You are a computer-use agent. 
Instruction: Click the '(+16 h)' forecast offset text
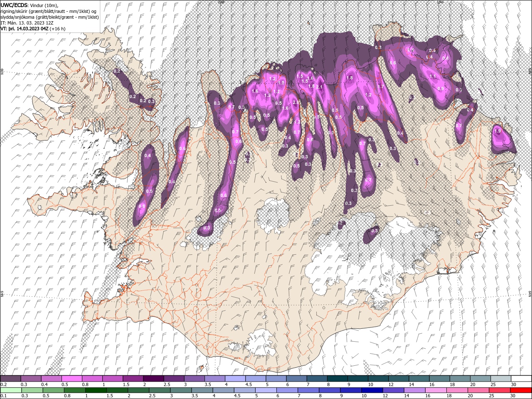pos(57,29)
